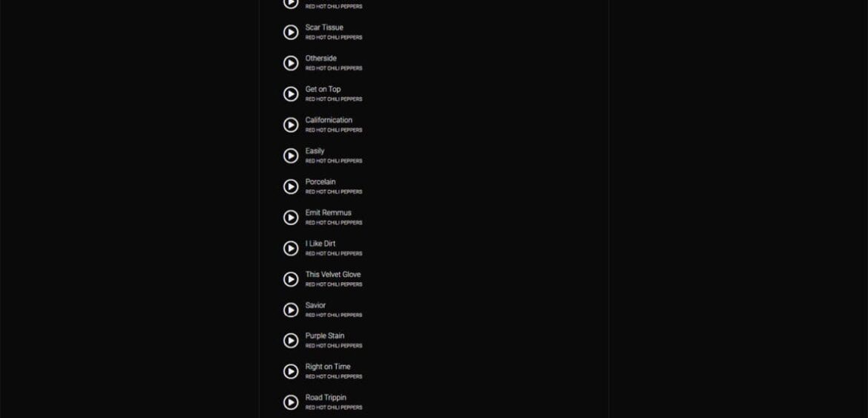
Task: Play the song Scar Tissue
Action: coord(291,33)
